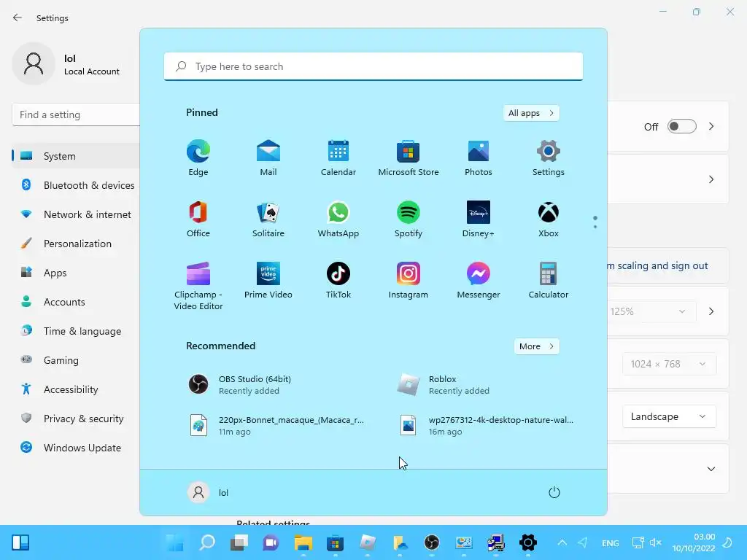Open the power options button
This screenshot has width=747, height=560.
click(x=554, y=492)
